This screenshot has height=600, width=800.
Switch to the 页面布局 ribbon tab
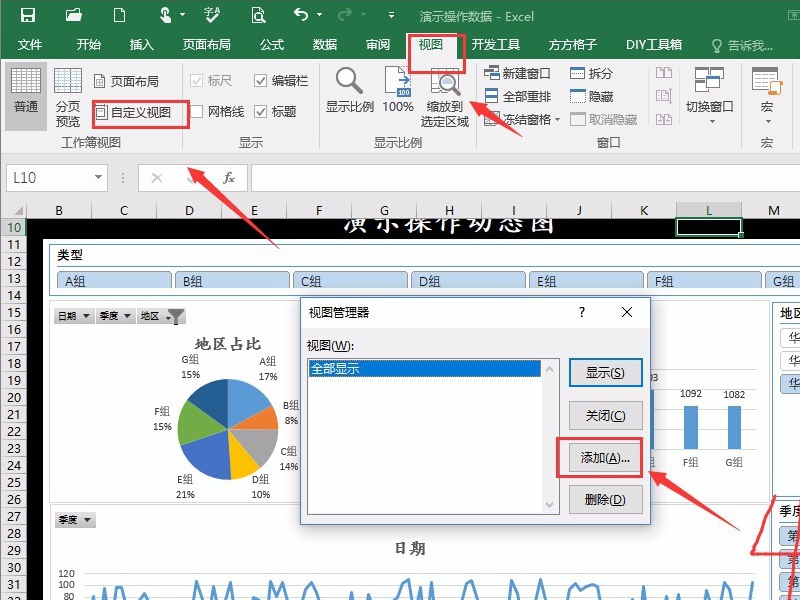point(207,45)
